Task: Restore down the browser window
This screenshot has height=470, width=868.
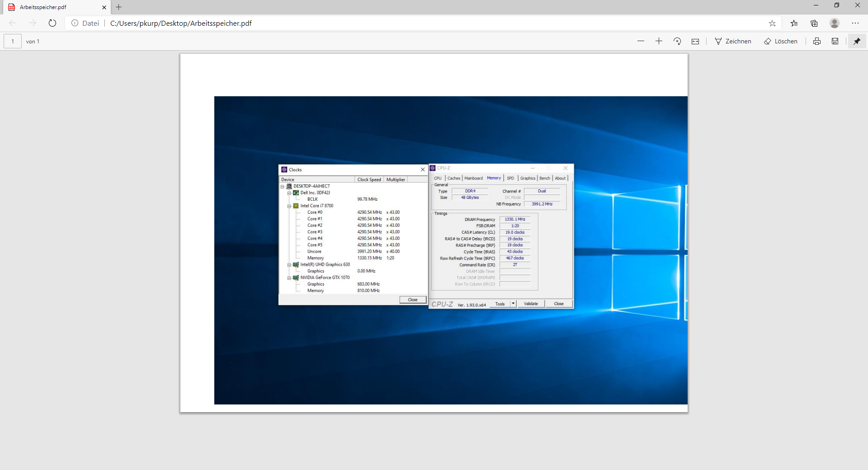Action: pos(837,5)
